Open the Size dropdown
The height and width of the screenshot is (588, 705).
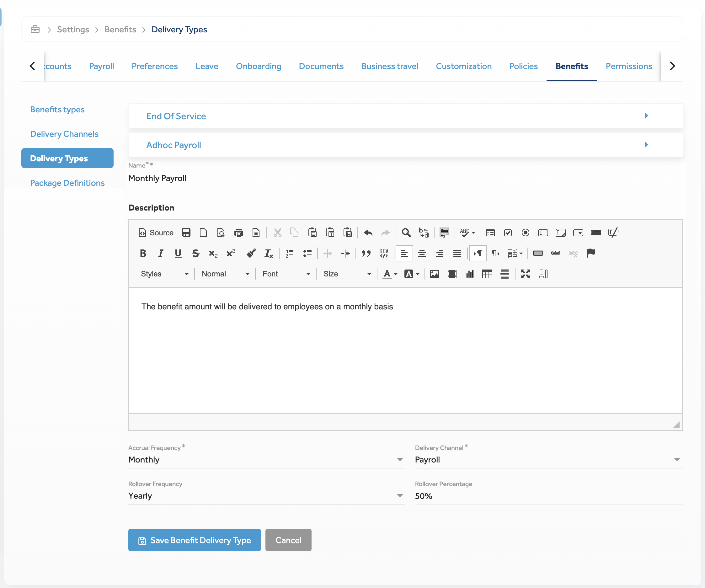(347, 274)
